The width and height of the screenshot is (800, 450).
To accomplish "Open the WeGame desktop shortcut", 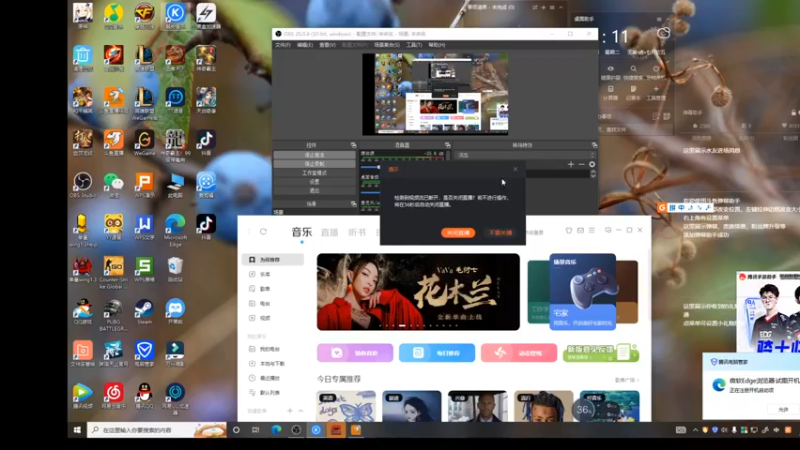I will (x=144, y=140).
